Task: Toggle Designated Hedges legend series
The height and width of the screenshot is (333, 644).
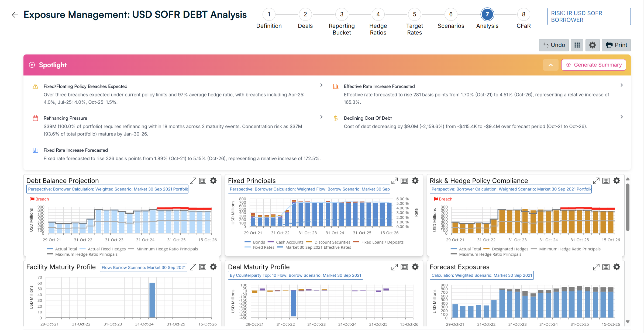Action: (510, 249)
